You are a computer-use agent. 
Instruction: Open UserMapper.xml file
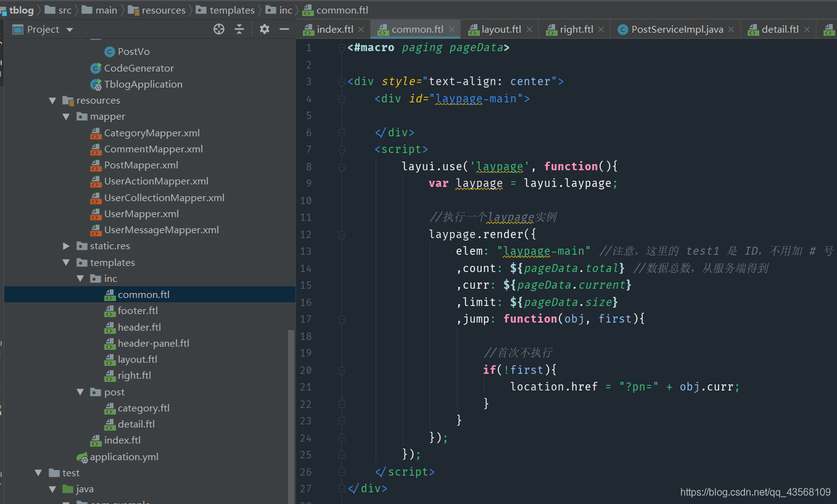pos(134,213)
